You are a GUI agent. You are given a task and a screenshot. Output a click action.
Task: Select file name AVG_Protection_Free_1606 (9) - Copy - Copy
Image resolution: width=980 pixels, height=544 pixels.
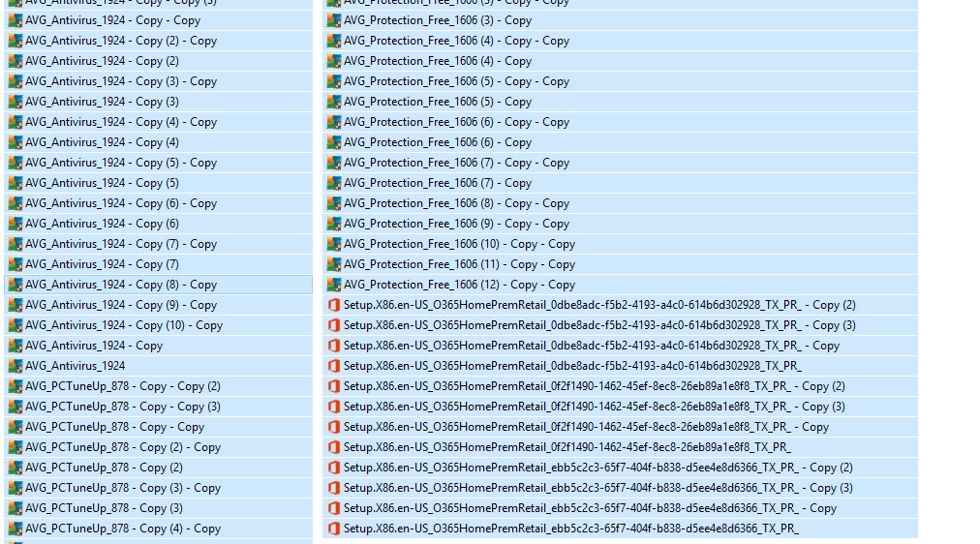(x=457, y=224)
